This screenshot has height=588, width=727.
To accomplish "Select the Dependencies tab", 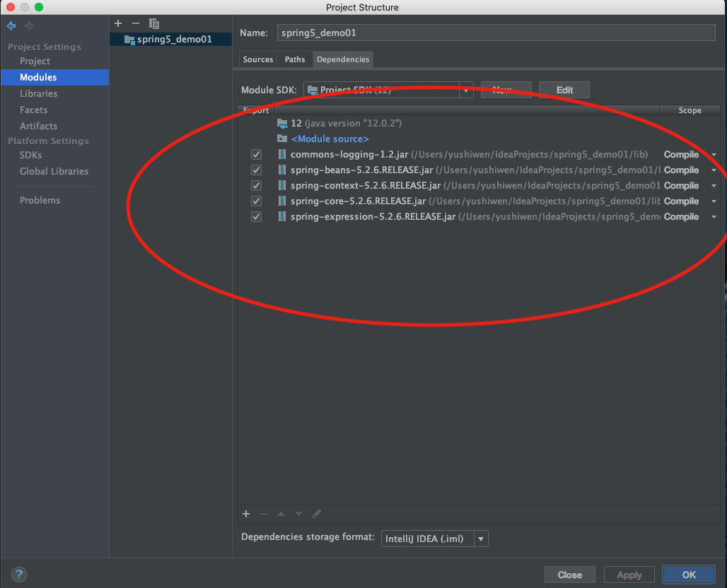I will (343, 59).
